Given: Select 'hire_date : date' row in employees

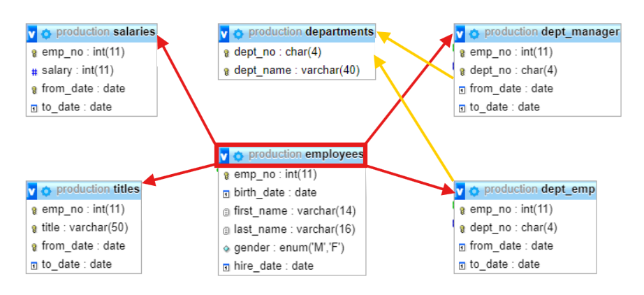Looking at the screenshot, I should pyautogui.click(x=292, y=266).
